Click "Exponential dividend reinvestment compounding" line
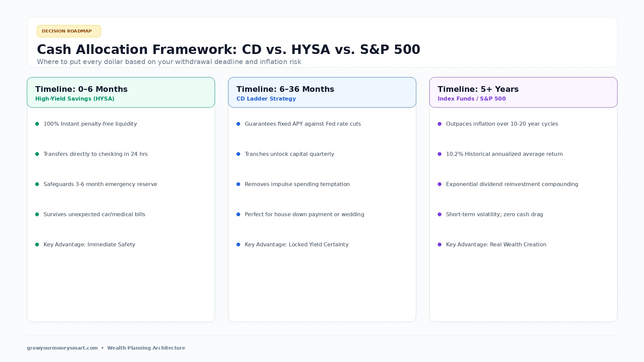644x362 pixels. 512,184
